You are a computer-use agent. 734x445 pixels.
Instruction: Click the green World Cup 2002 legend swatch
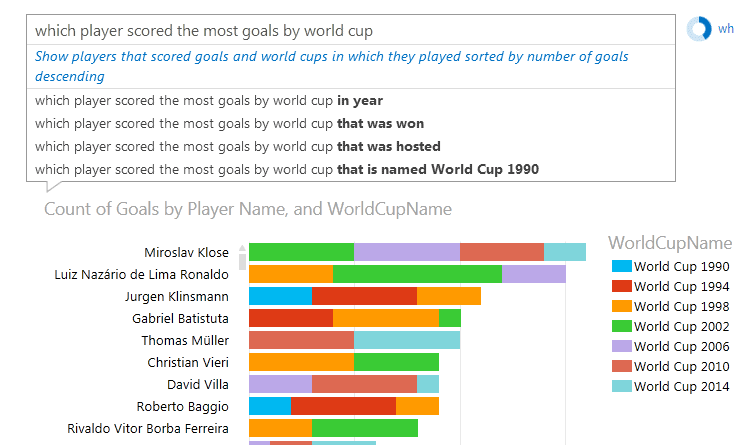pyautogui.click(x=620, y=327)
